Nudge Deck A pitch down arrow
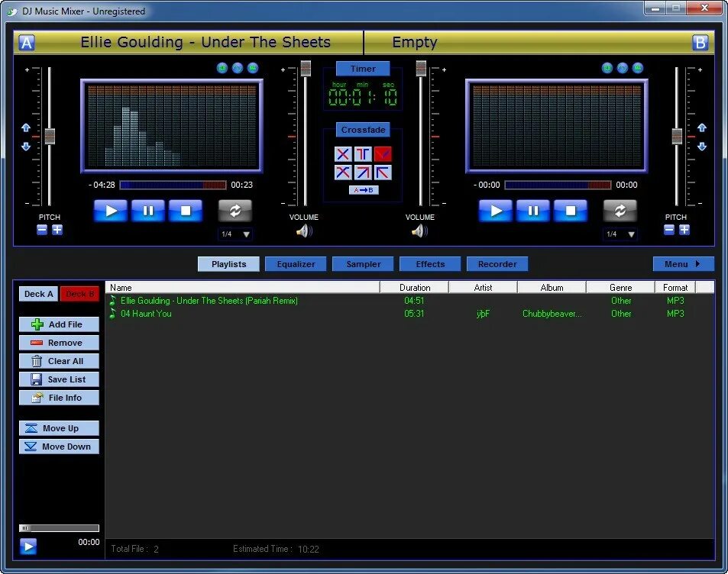Viewport: 728px width, 574px height. [26, 147]
